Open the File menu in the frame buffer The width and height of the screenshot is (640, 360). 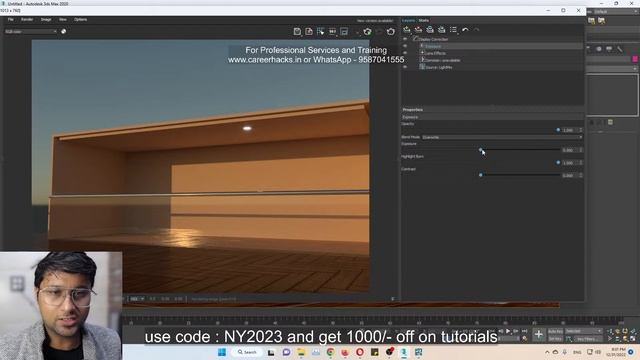(11, 20)
